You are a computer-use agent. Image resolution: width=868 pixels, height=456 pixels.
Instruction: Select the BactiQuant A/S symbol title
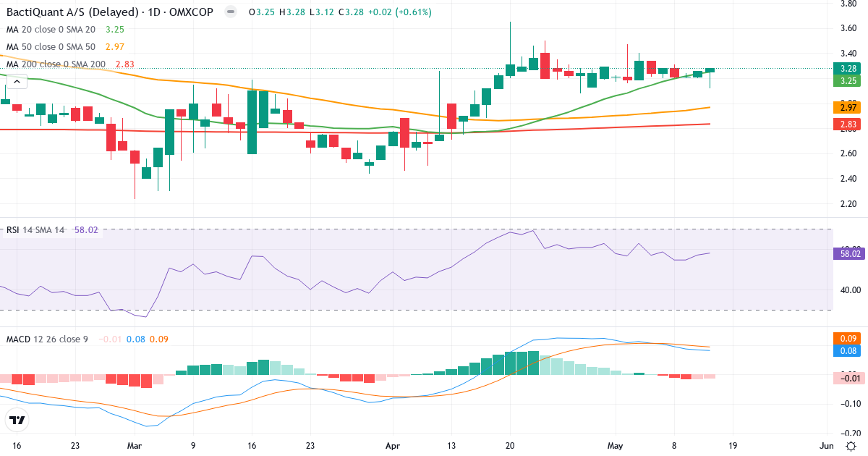click(x=110, y=12)
